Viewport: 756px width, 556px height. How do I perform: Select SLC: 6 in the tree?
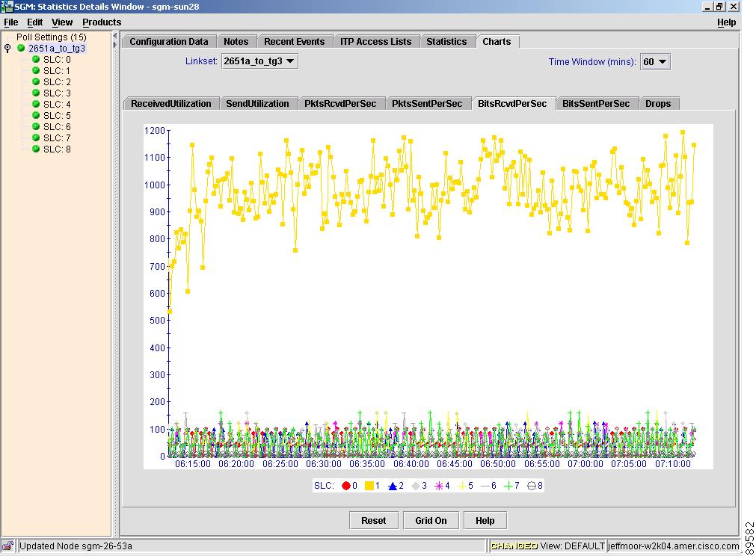coord(57,127)
